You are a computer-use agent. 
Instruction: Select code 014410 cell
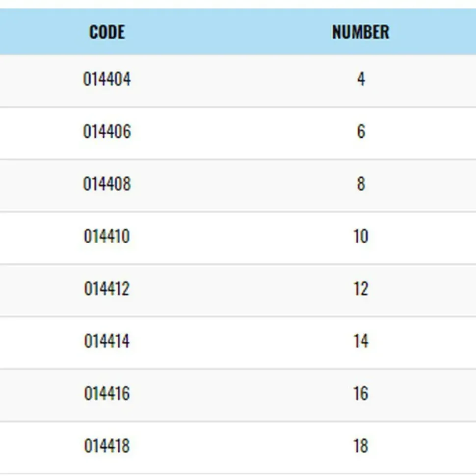pyautogui.click(x=107, y=236)
